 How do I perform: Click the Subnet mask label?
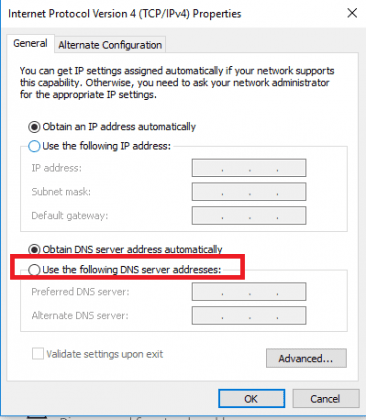coord(61,192)
